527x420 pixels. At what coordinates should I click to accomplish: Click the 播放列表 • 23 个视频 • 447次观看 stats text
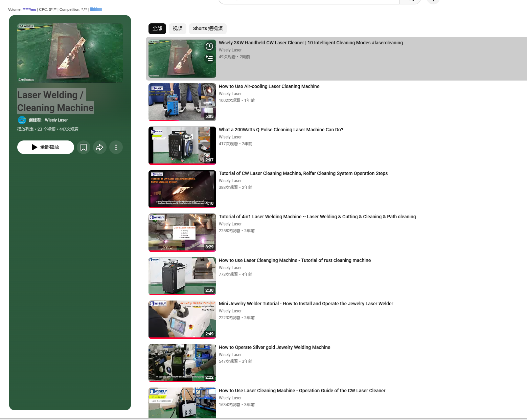48,129
